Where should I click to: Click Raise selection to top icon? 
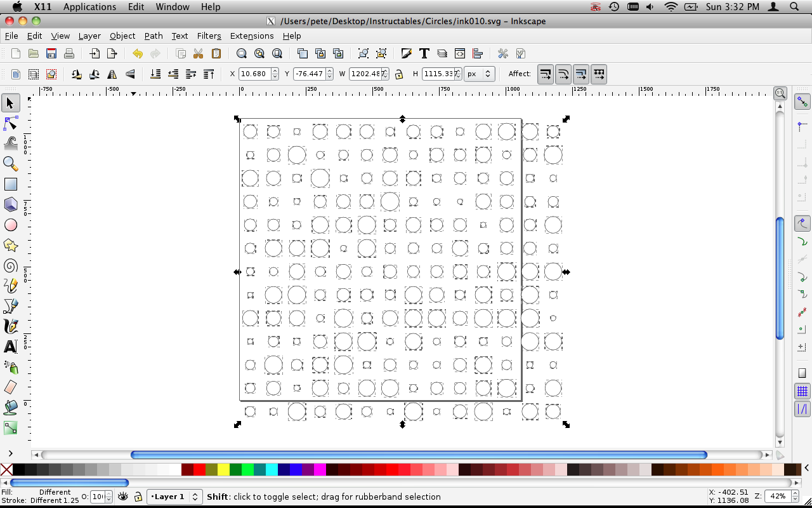pyautogui.click(x=209, y=74)
